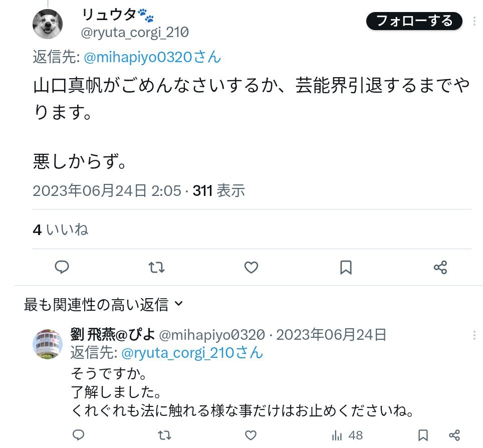Screen dimensions: 483x448
Task: View analytics showing 48 views on the reply
Action: tap(347, 435)
